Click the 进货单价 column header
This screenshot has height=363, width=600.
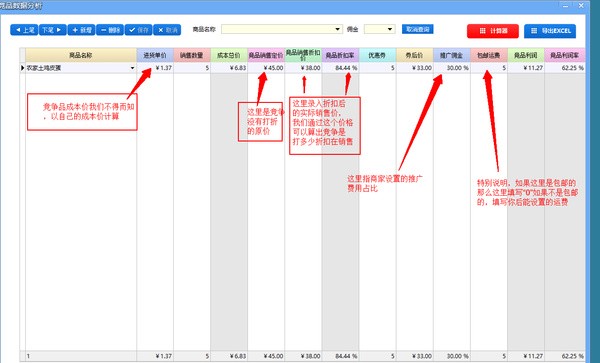click(155, 55)
